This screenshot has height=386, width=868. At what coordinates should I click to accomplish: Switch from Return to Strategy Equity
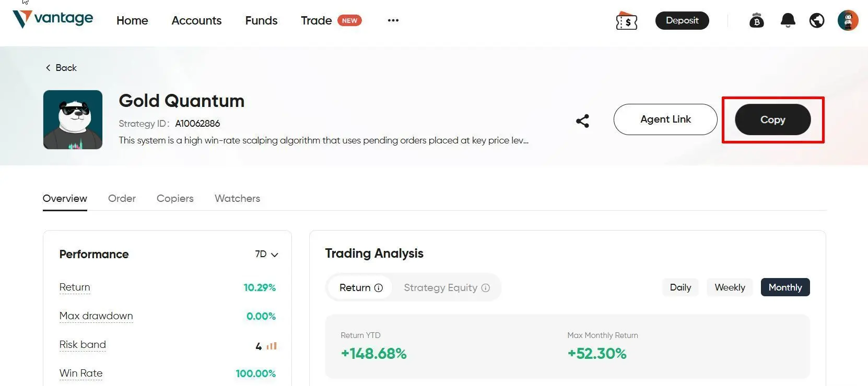pos(441,287)
